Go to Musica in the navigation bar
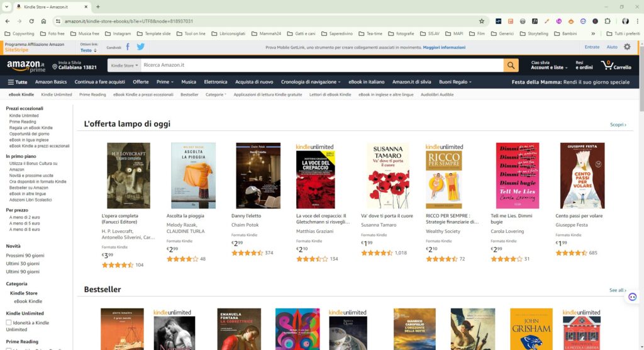The image size is (644, 350). coord(189,82)
